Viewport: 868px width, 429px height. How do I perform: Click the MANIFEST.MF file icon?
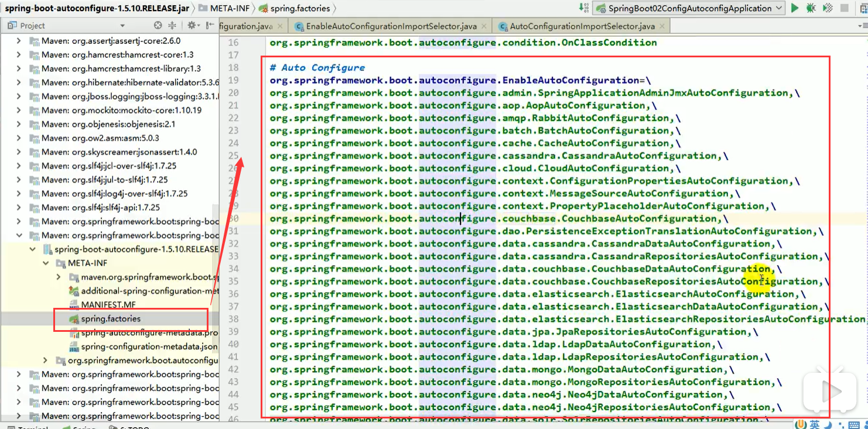click(74, 304)
